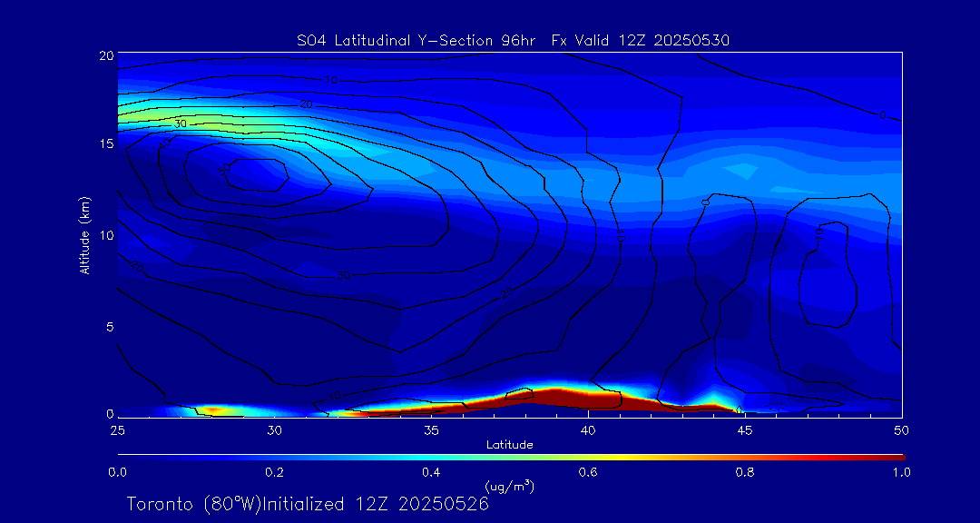Screen dimensions: 980x523
Task: Click the altitude axis tick label "5"
Action: tap(110, 327)
